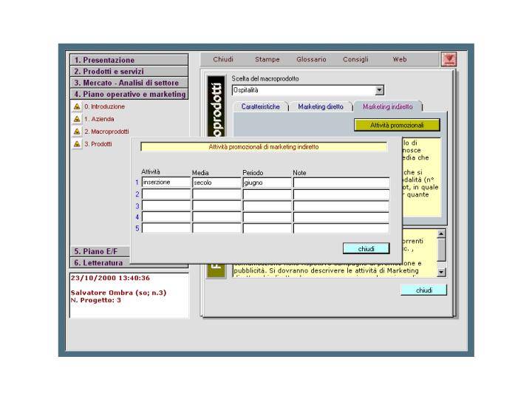The height and width of the screenshot is (399, 532).
Task: Expand the Scelta del macroprodotto dropdown
Action: [379, 90]
